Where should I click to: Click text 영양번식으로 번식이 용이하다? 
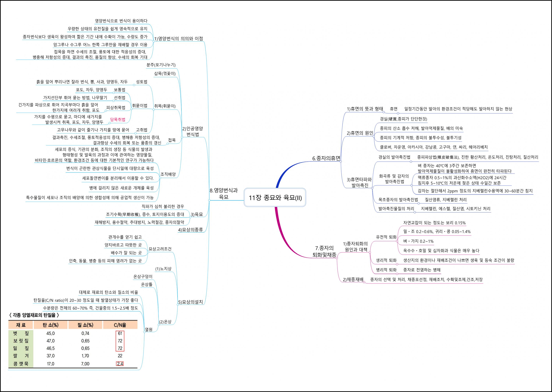tap(121, 21)
